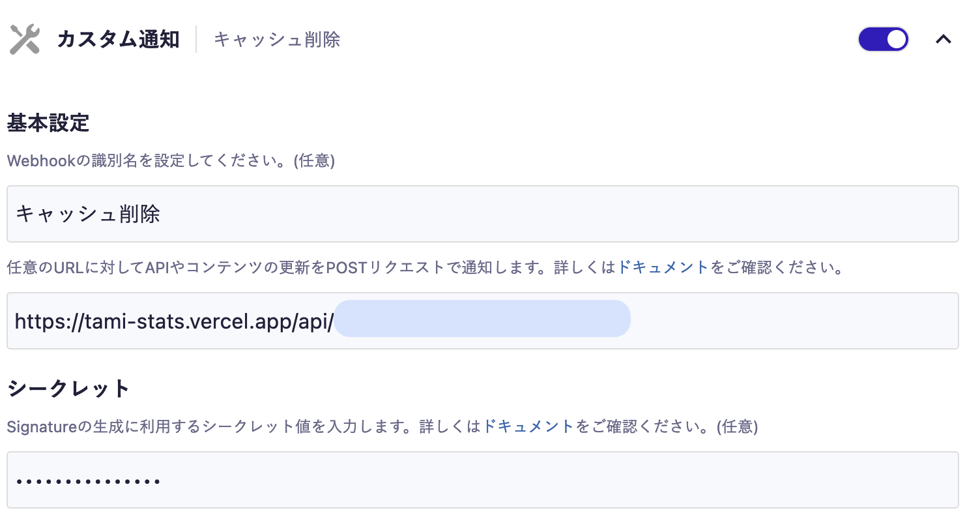
Task: Click the Webhookの識別名 description label
Action: pos(150,160)
